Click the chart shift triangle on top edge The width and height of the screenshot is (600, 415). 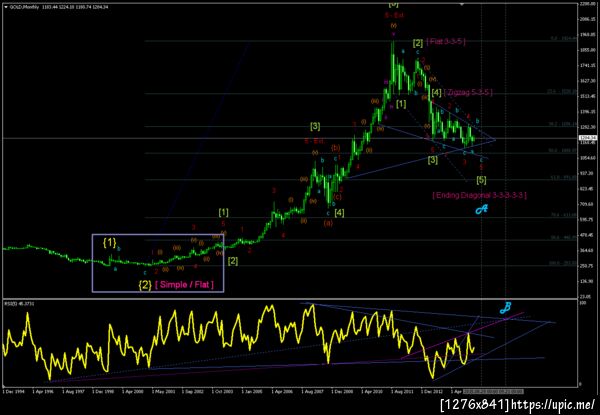pos(462,5)
